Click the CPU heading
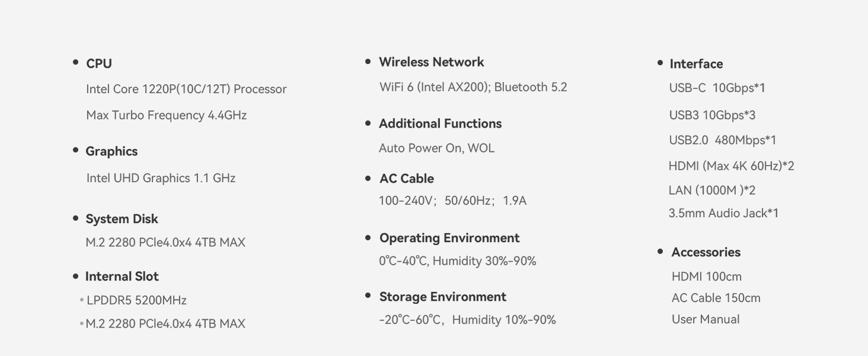 point(99,63)
